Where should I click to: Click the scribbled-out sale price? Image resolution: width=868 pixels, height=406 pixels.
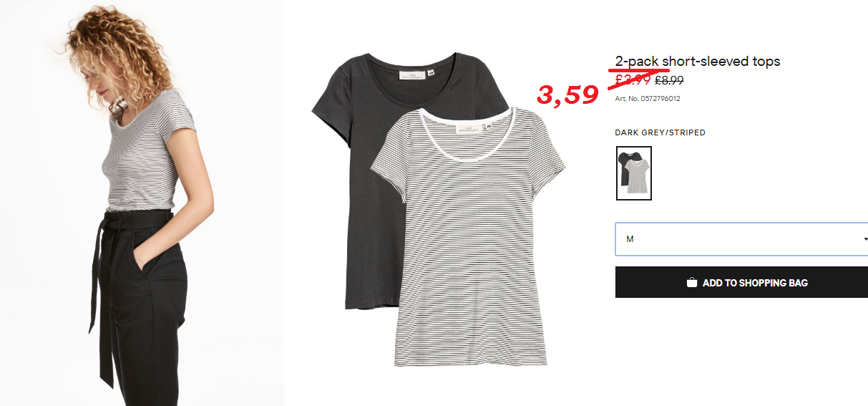[632, 81]
